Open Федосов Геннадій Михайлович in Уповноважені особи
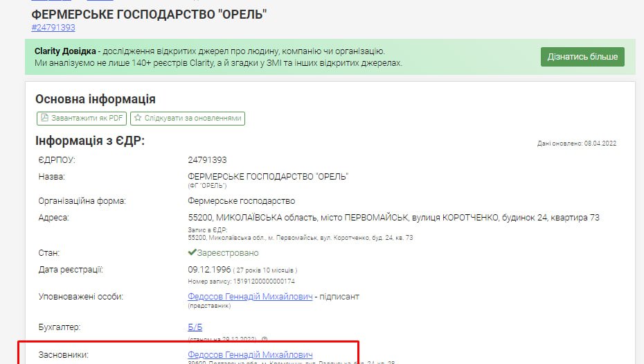This screenshot has height=364, width=644. coord(250,297)
